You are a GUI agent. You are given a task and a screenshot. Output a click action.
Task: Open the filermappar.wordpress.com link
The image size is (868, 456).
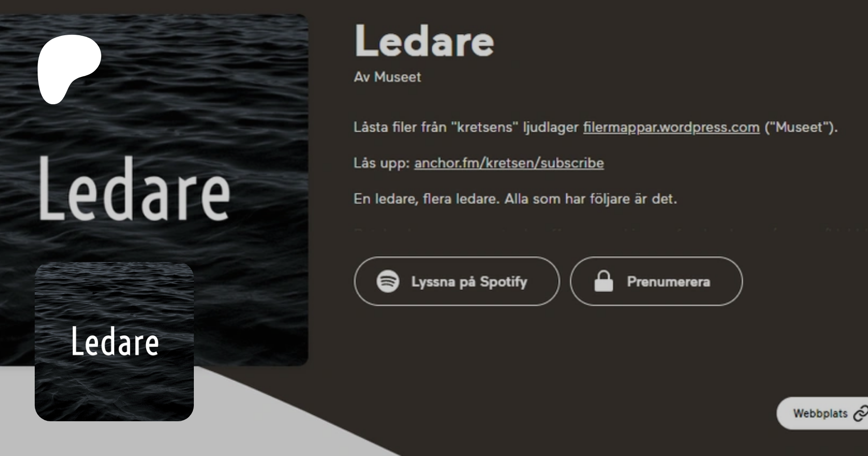point(671,127)
